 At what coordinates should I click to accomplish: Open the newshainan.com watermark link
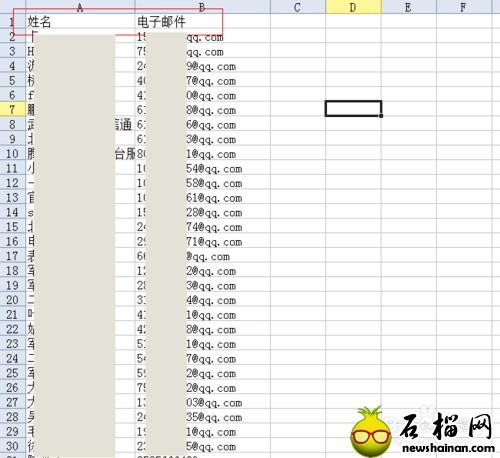tap(448, 448)
